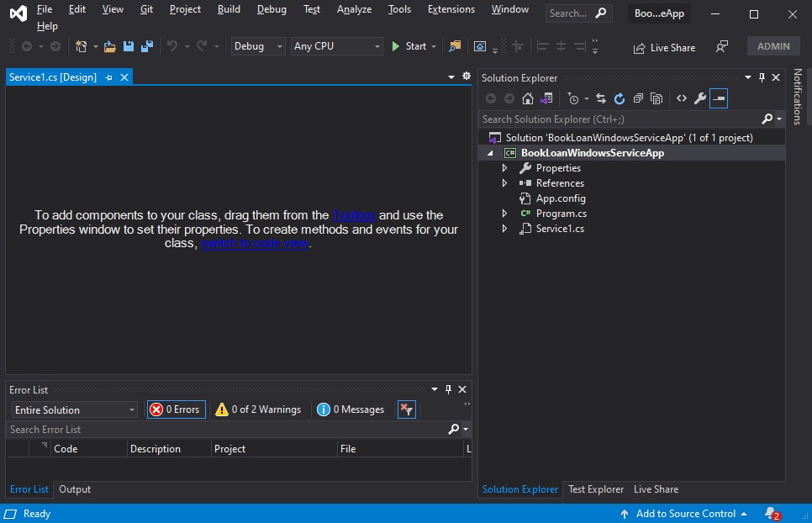Click the Collapse All icon in Solution Explorer
Image resolution: width=812 pixels, height=523 pixels.
638,98
